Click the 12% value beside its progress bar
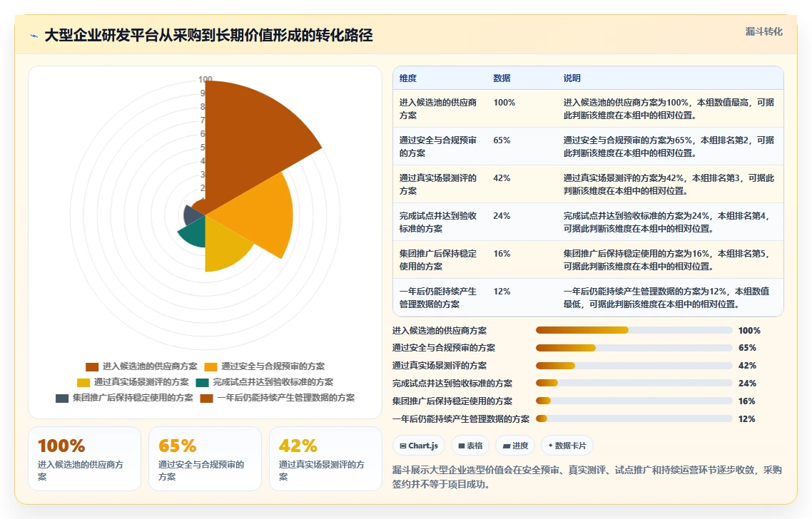The width and height of the screenshot is (812, 519). 747,419
